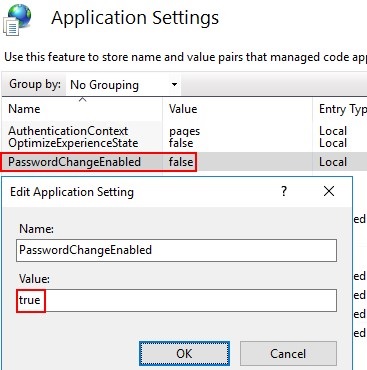Sort by the Value column header
The height and width of the screenshot is (370, 367).
coord(237,109)
